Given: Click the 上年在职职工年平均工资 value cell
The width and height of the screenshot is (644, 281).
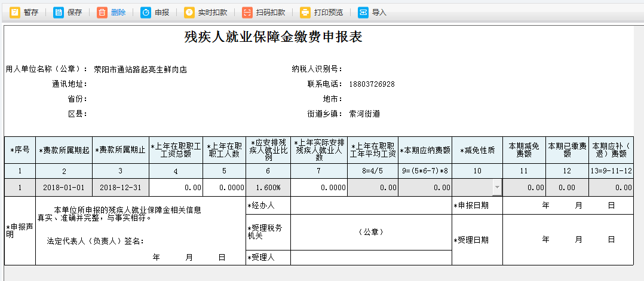Looking at the screenshot, I should pyautogui.click(x=373, y=187).
